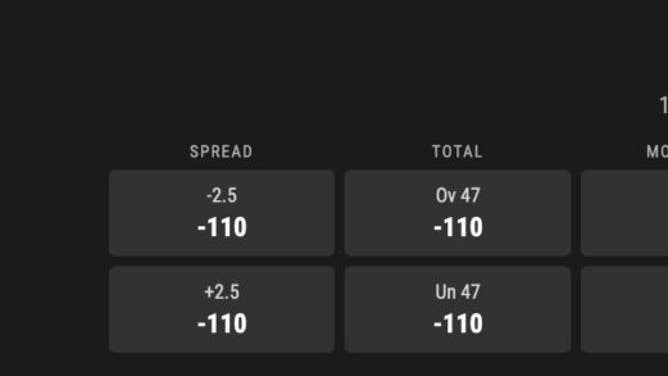
Task: Select the -2.5 spread bet button
Action: 222,213
